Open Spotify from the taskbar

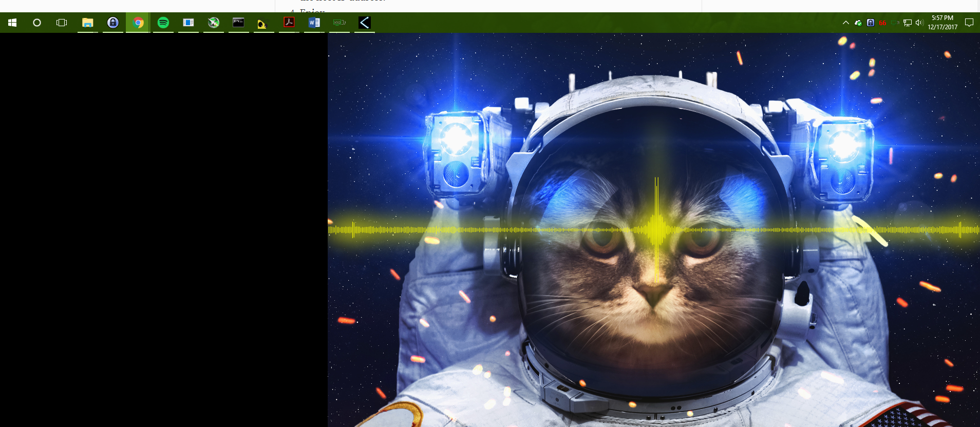click(163, 23)
